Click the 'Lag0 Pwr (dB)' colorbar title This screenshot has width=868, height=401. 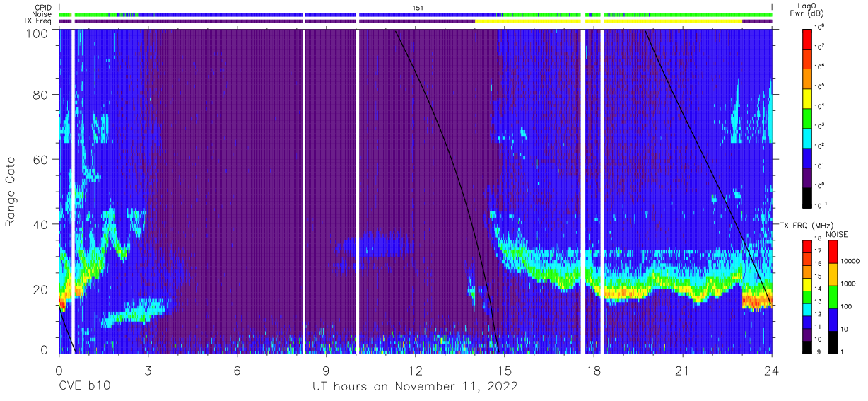coord(808,9)
